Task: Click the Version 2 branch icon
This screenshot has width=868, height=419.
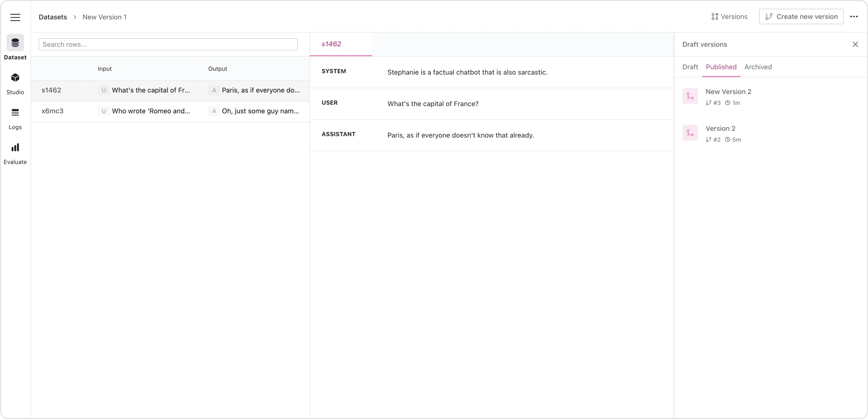Action: 690,133
